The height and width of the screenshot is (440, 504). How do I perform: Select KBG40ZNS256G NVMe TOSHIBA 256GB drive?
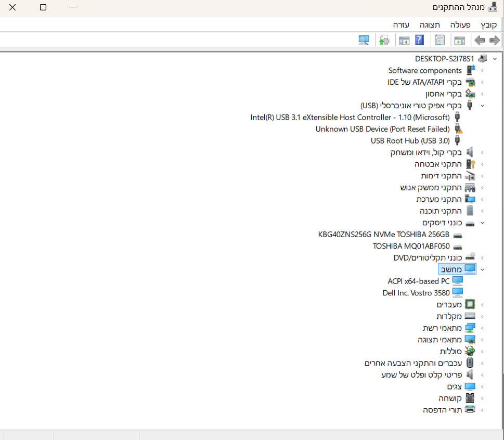pos(384,234)
